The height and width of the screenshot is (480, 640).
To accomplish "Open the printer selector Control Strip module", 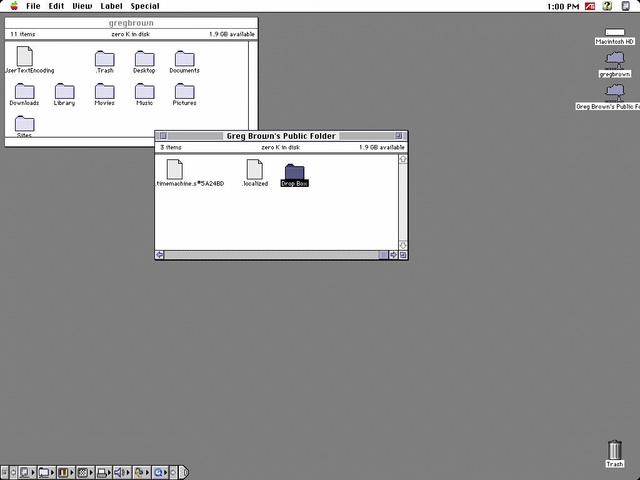I will [x=104, y=473].
